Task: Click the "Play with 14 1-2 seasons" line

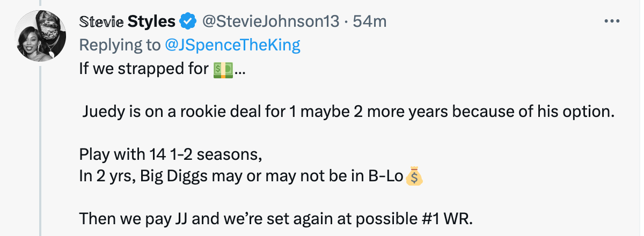Action: (x=170, y=156)
